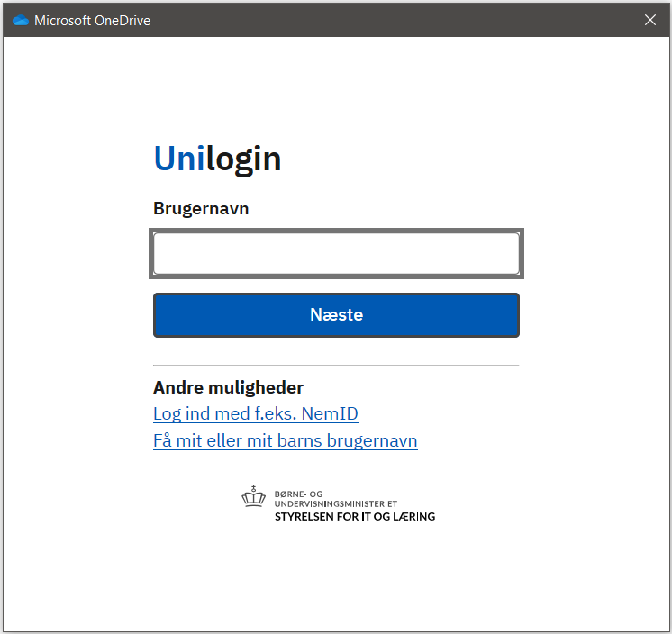Click the Styrelsen for IT og Læring text
This screenshot has height=634, width=672.
pyautogui.click(x=354, y=517)
